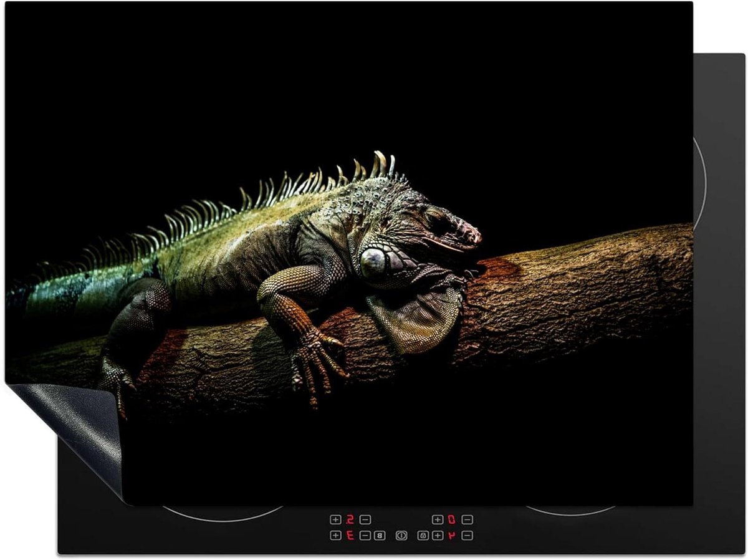Select the red 0 heat level display
Image resolution: width=748 pixels, height=560 pixels.
452,519
